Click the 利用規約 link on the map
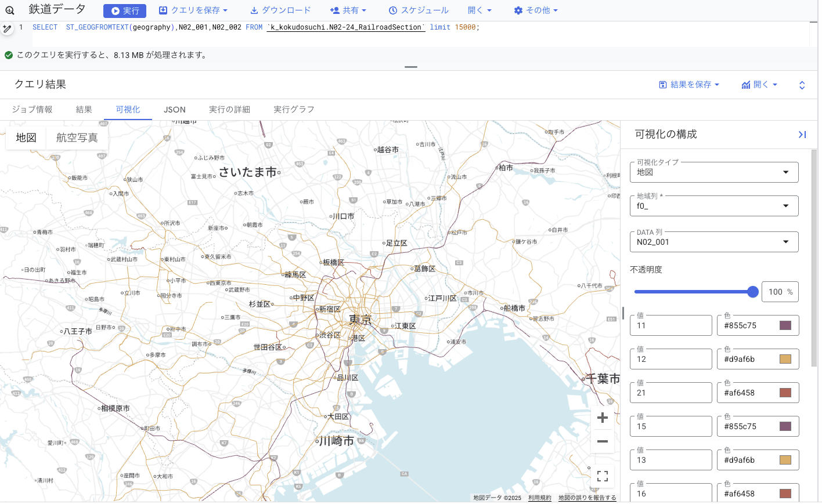Viewport: 822px width, 504px height. click(540, 498)
